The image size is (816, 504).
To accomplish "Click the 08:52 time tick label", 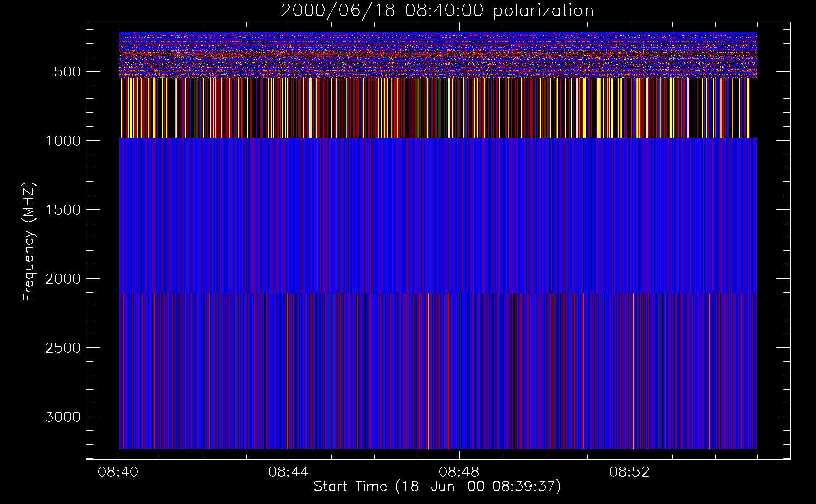I will point(629,472).
